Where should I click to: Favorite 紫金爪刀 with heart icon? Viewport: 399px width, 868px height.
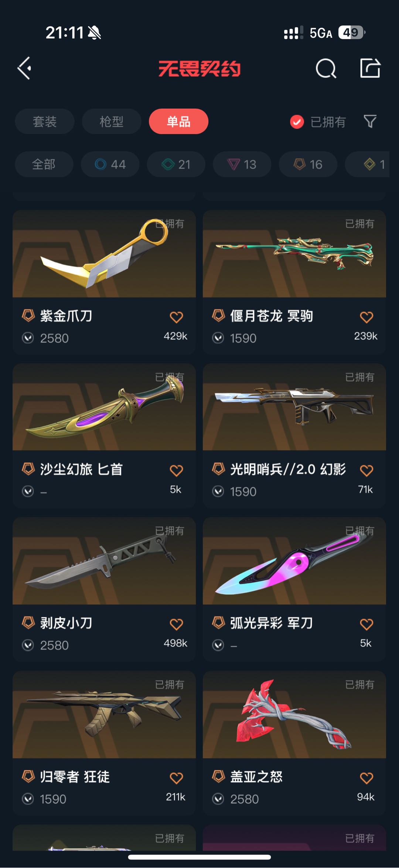(x=176, y=317)
